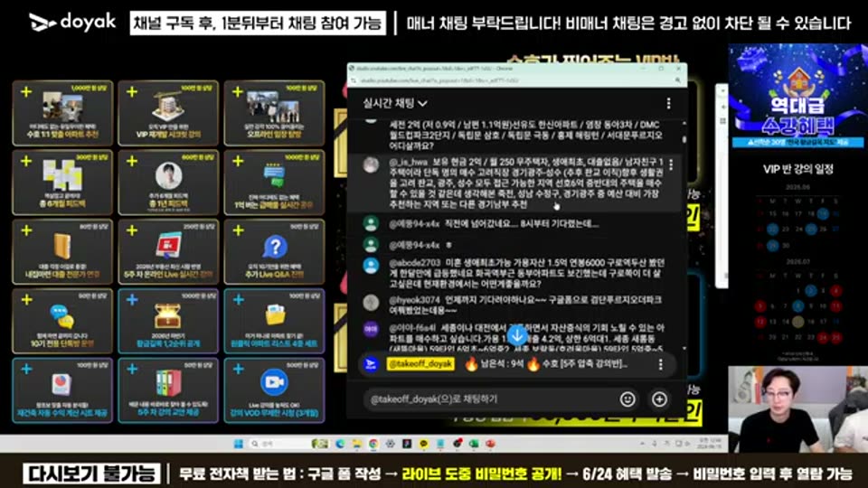Open Microsoft Edge from the taskbar

340,444
